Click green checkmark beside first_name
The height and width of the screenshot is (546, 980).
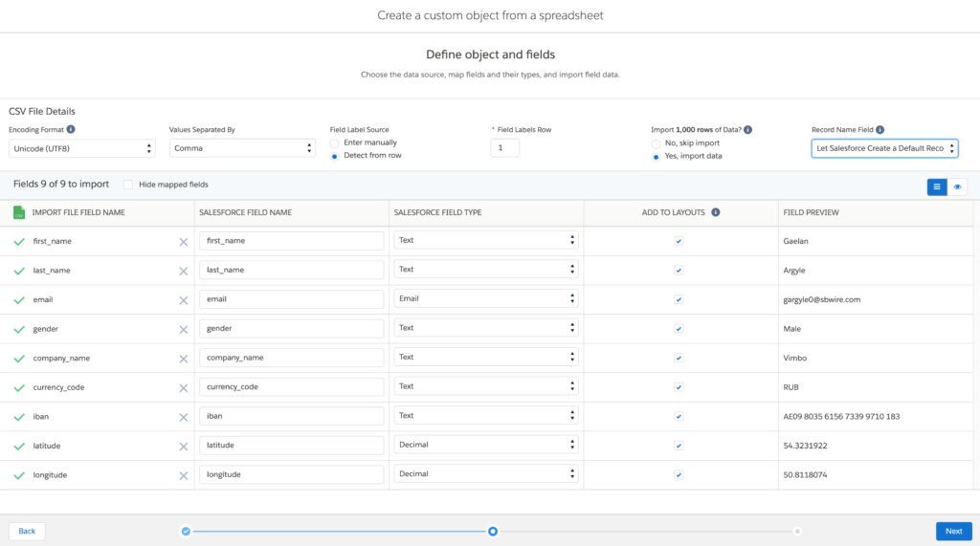tap(19, 241)
